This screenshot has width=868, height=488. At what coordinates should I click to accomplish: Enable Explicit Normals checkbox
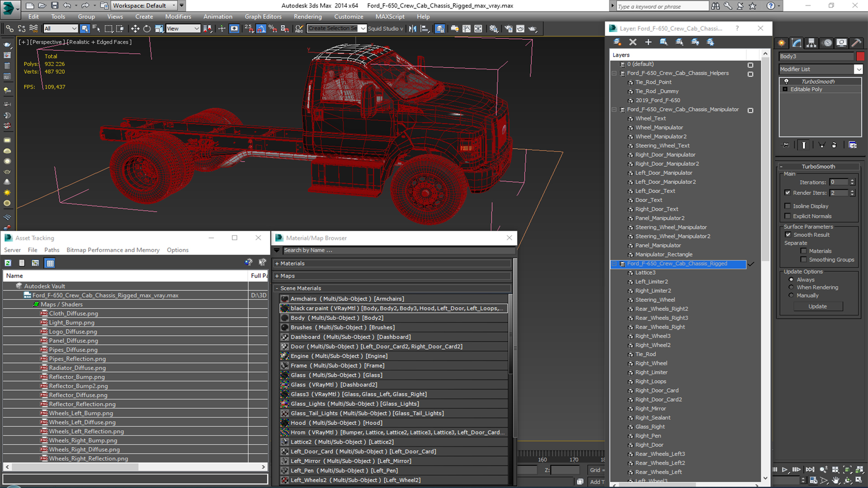click(x=788, y=216)
